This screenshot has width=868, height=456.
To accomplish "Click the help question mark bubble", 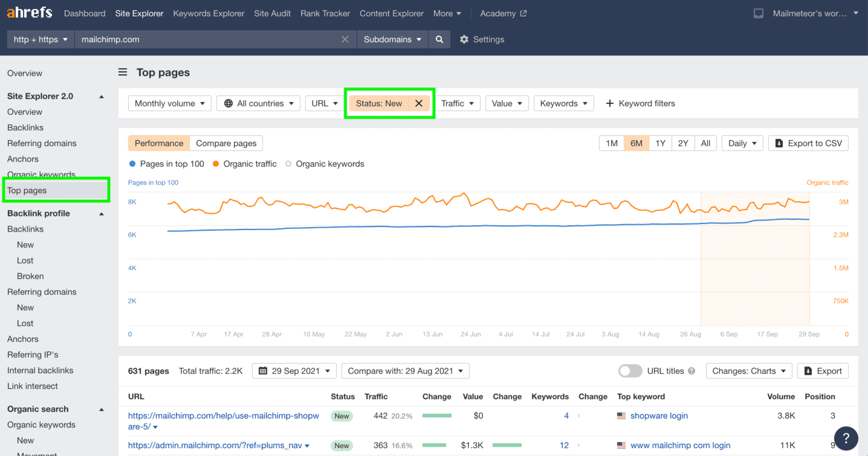I will [x=846, y=438].
